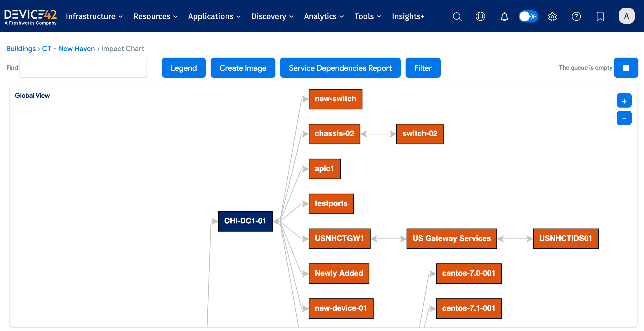Open the globe language icon
This screenshot has width=644, height=331.
(480, 16)
